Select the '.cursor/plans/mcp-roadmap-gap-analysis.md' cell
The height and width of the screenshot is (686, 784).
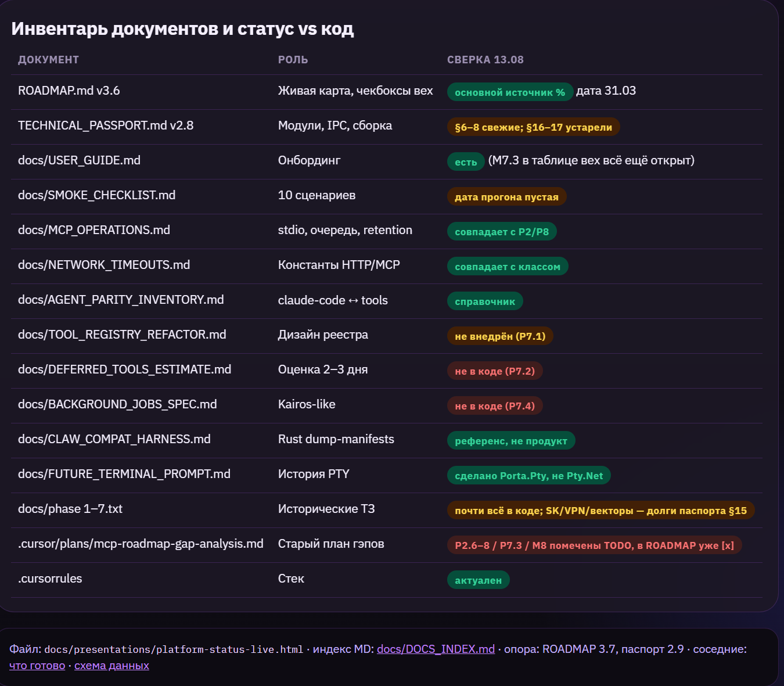coord(141,544)
